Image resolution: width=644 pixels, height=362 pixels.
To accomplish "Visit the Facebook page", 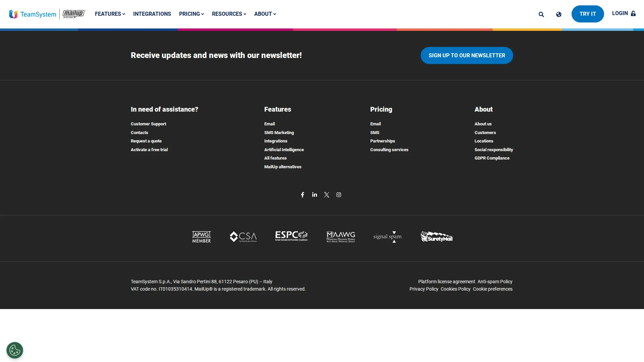I will [302, 195].
